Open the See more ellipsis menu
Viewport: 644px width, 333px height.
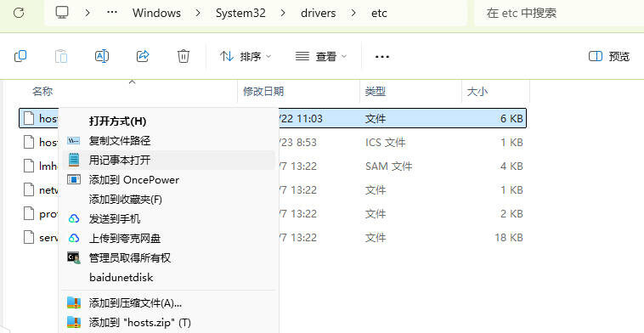382,57
